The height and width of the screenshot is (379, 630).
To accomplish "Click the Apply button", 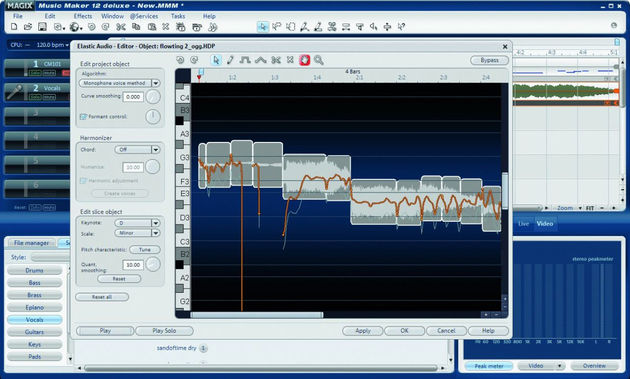I will [363, 331].
